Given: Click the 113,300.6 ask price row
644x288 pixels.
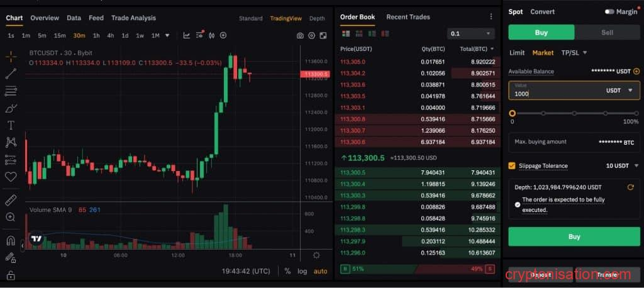Looking at the screenshot, I should point(418,142).
